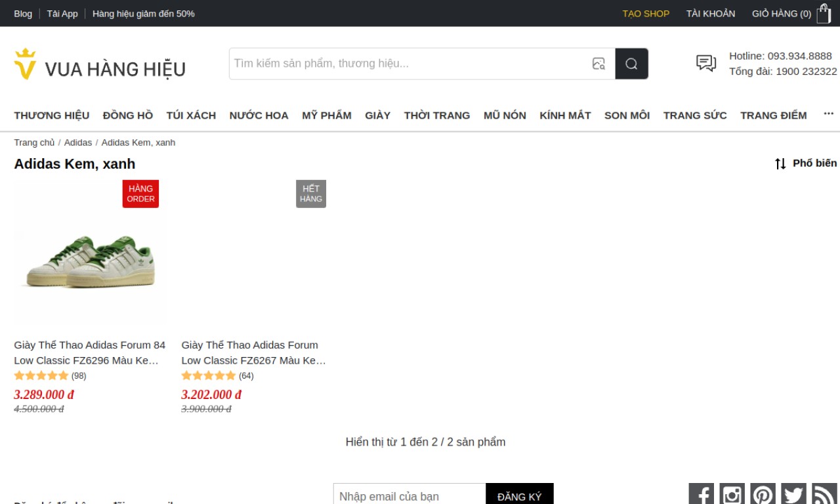The height and width of the screenshot is (504, 840).
Task: Click the Tổng đài: 1900 232322 text
Action: click(x=783, y=72)
